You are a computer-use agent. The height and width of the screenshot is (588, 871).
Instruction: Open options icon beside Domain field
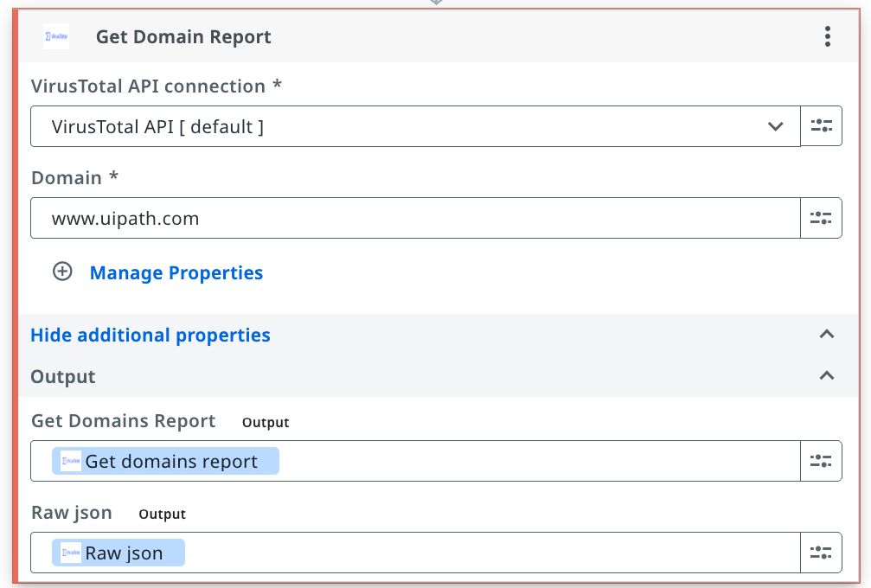pos(821,218)
